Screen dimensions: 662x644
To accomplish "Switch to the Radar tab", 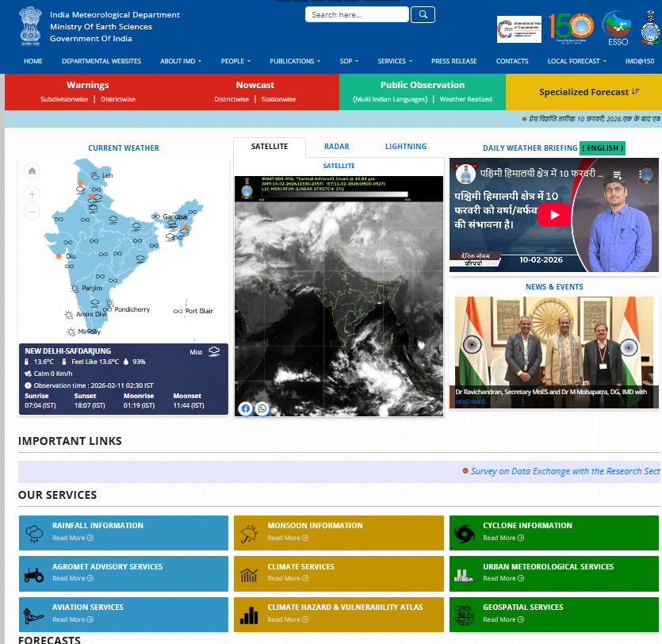I will (x=336, y=147).
